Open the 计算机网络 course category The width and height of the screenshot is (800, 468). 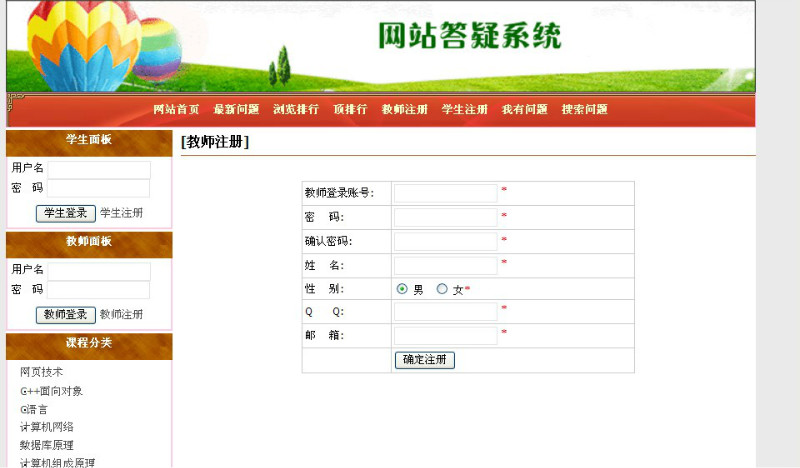47,427
